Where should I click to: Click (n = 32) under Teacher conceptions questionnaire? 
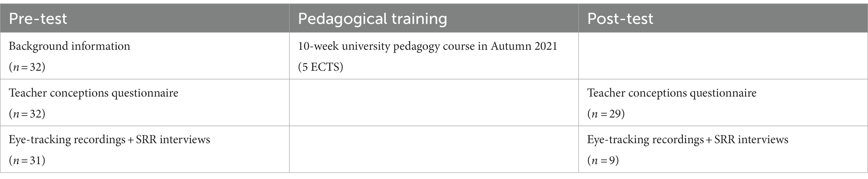pyautogui.click(x=27, y=114)
